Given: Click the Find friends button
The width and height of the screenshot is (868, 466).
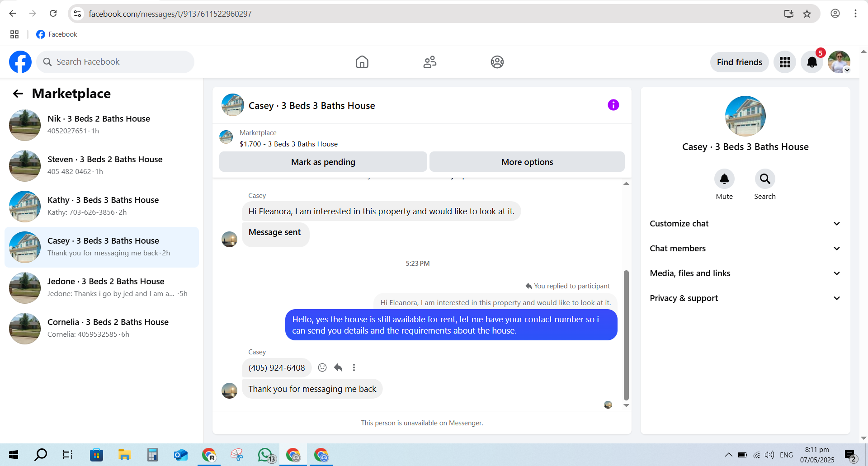Looking at the screenshot, I should click(x=740, y=62).
